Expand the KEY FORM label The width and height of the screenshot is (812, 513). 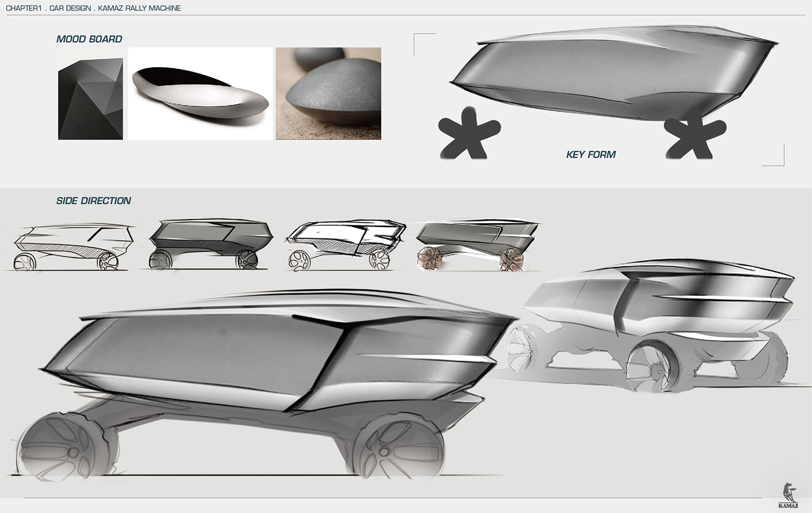pyautogui.click(x=591, y=154)
